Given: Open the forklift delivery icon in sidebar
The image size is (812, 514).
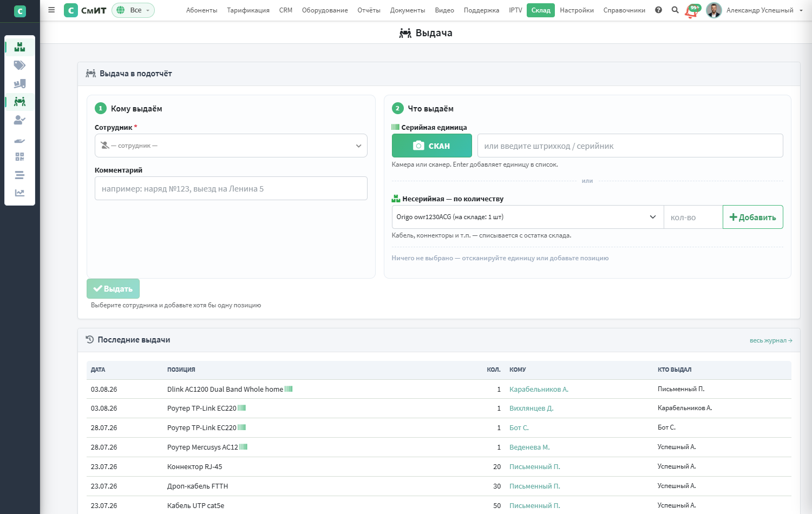Looking at the screenshot, I should click(x=19, y=84).
